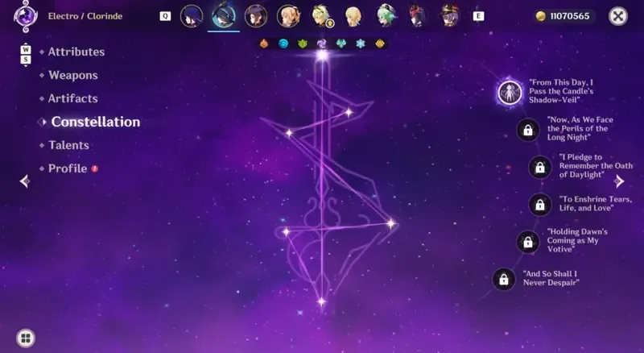Click the bright star atop the constellation figure
This screenshot has width=644, height=353.
tap(322, 56)
